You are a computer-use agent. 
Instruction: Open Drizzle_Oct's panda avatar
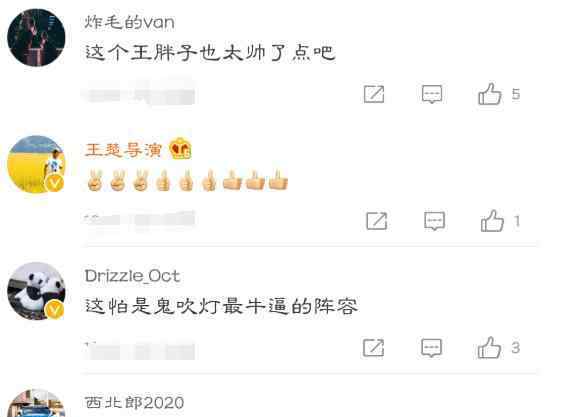point(36,291)
